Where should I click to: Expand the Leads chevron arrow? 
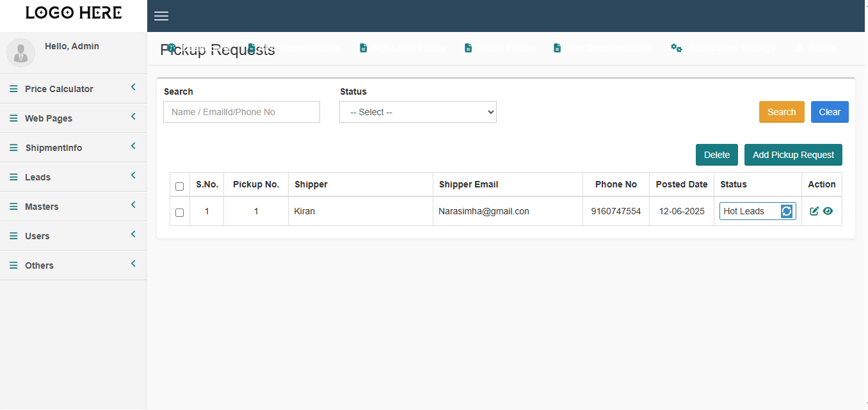click(133, 175)
